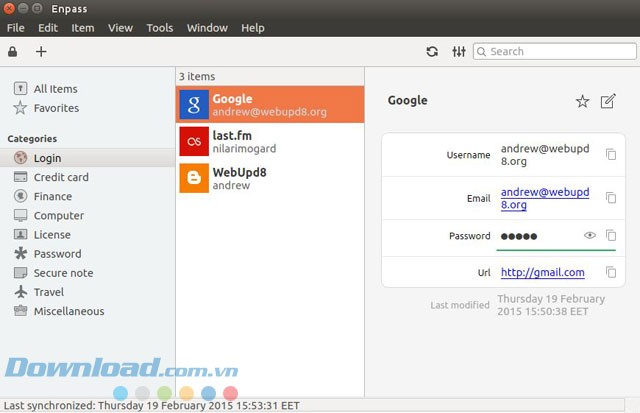Open the http://gmail.com link
The height and width of the screenshot is (413, 640).
tap(542, 272)
